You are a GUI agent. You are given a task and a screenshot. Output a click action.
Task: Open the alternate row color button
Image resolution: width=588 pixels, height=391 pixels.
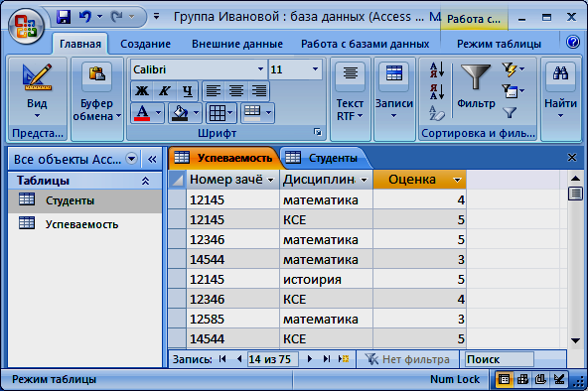[257, 113]
